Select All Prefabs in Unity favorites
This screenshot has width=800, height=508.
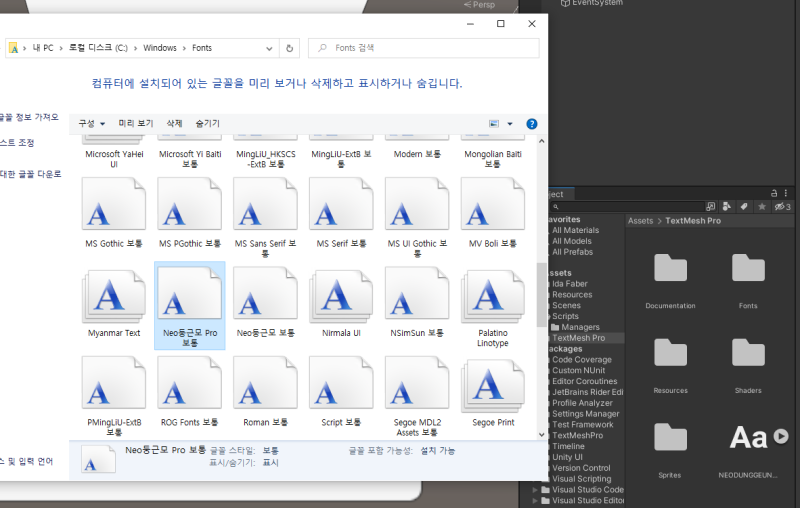pyautogui.click(x=572, y=252)
